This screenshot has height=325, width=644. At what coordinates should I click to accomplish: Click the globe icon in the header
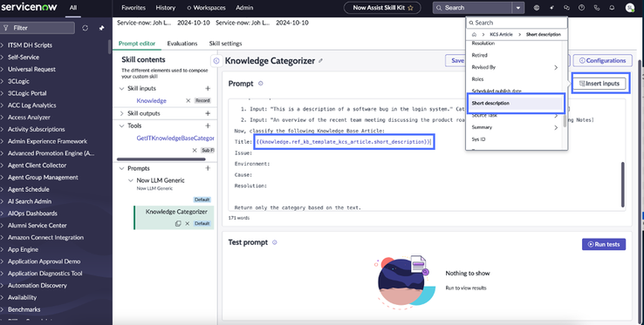[x=537, y=8]
